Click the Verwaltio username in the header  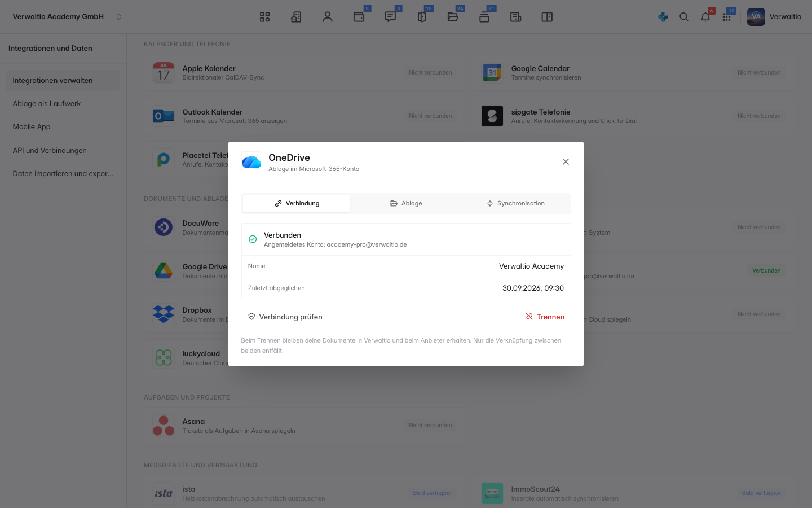click(785, 17)
